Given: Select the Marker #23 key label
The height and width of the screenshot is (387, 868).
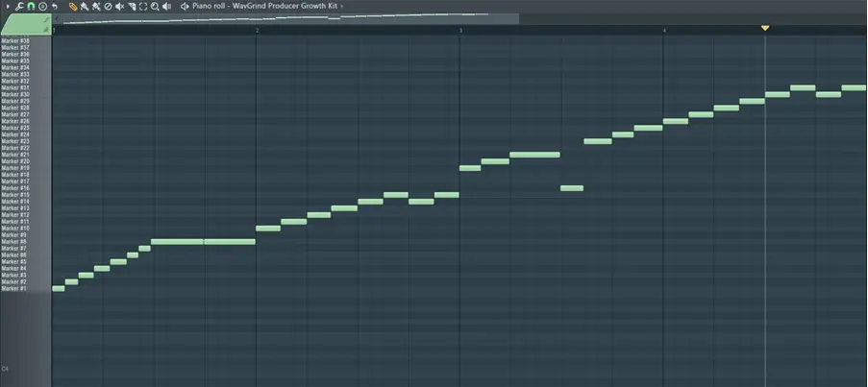Looking at the screenshot, I should pyautogui.click(x=15, y=141).
